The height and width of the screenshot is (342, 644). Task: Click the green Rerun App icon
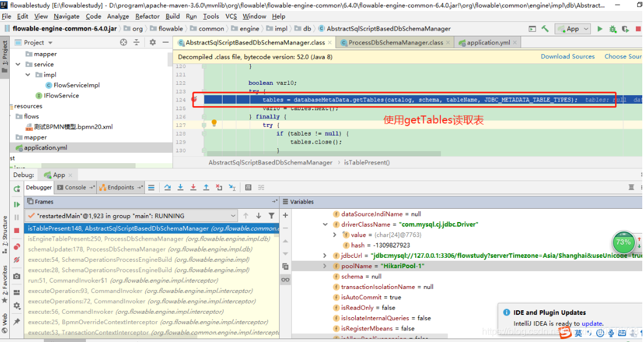pyautogui.click(x=17, y=189)
